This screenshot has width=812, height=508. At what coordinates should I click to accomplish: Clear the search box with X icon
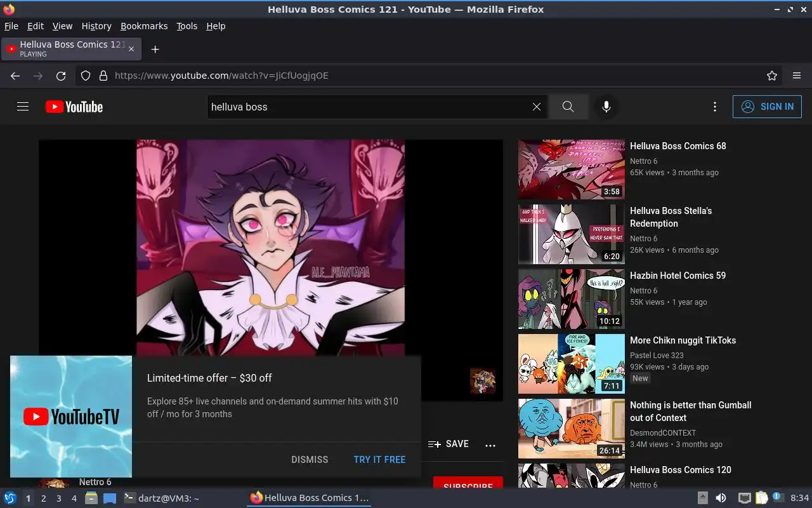click(537, 107)
